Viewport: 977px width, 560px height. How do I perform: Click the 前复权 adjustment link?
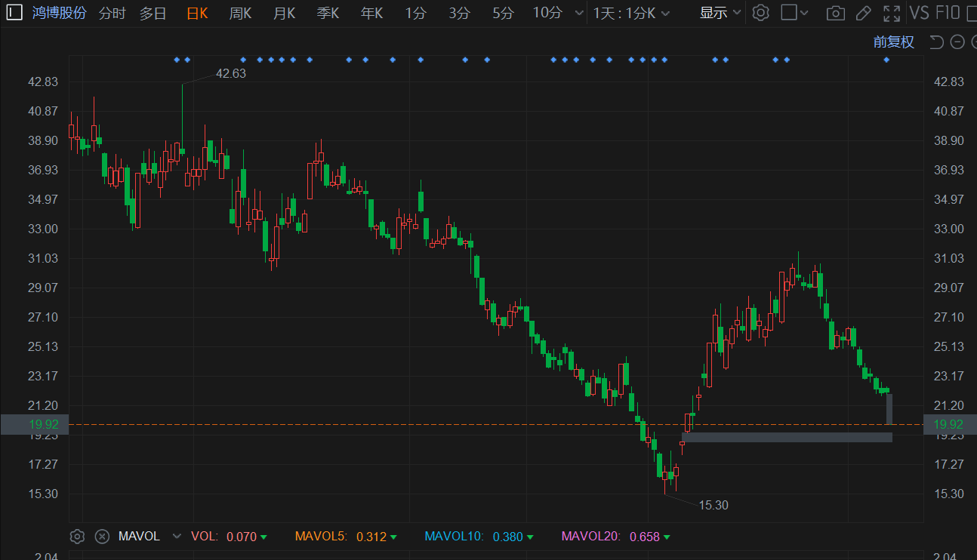[893, 42]
